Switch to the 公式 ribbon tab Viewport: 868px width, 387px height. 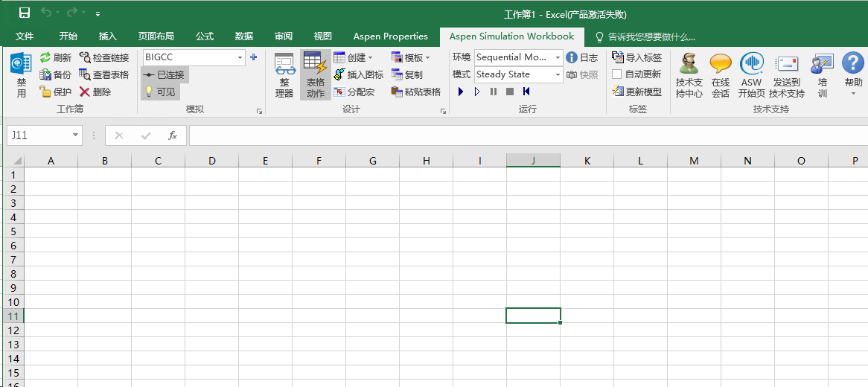[204, 36]
